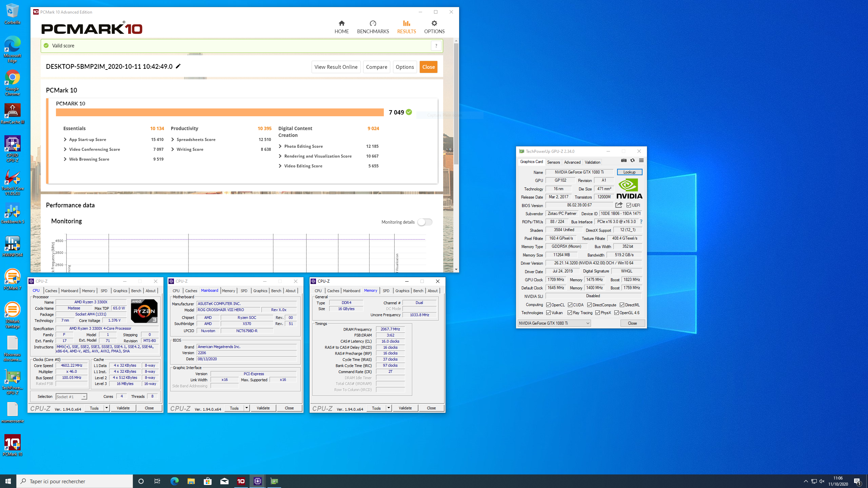Toggle the OpenCL checkbox in GPU-Z
Screen dimensions: 868x488
548,305
